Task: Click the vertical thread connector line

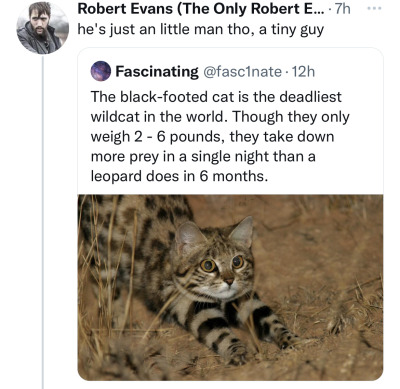Action: 43,222
